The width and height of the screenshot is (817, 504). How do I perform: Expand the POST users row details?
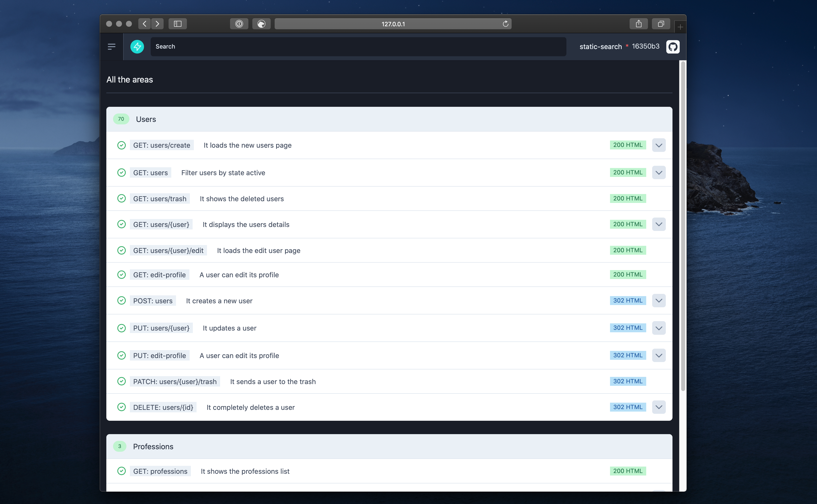point(659,300)
